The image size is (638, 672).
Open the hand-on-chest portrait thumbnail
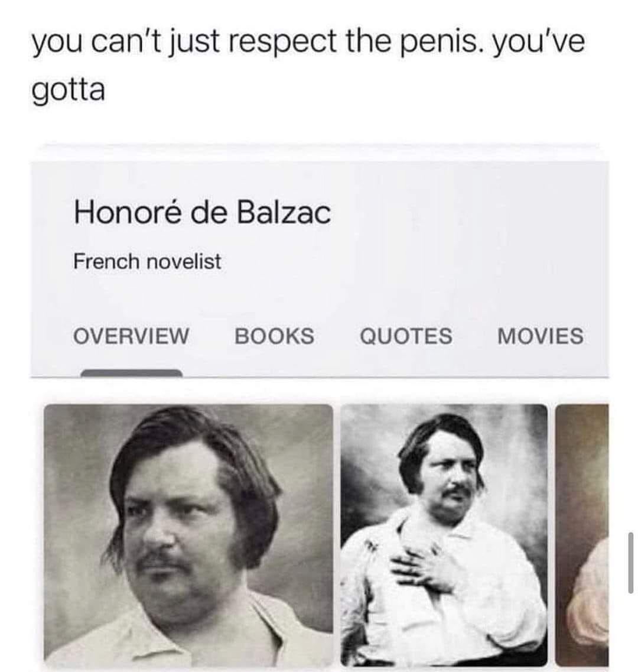[x=444, y=535]
